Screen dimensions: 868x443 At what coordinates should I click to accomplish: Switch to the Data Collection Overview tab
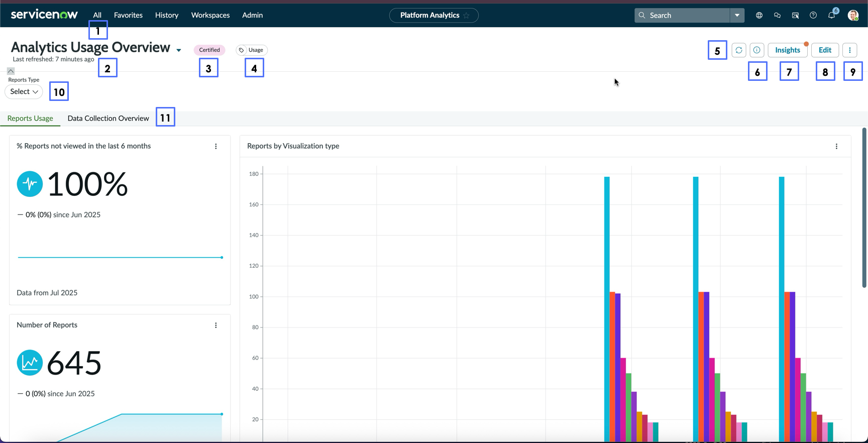click(x=108, y=119)
